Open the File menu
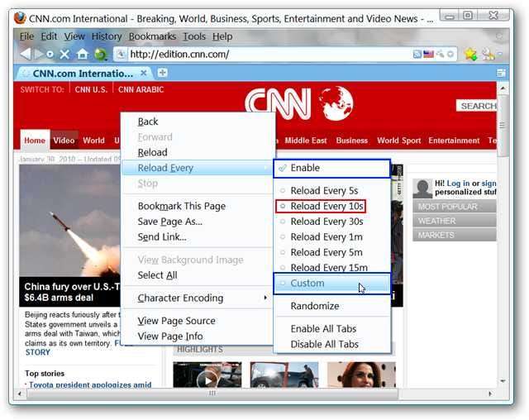 click(26, 36)
